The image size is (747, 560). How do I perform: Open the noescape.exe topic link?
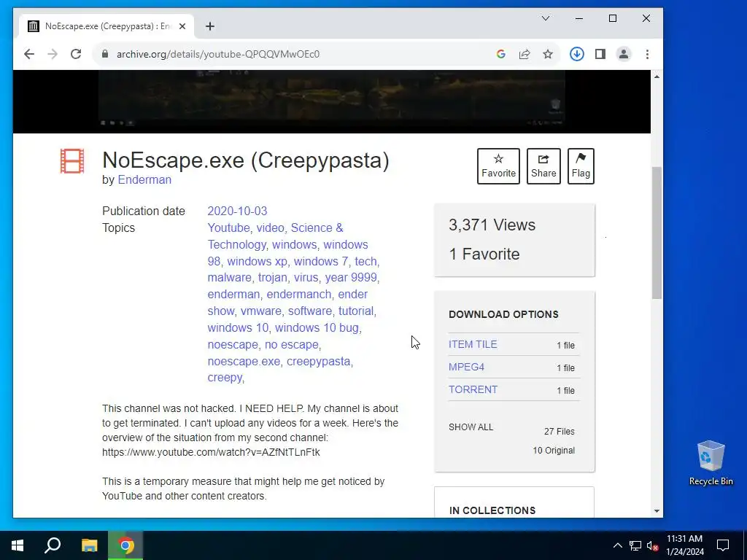(x=244, y=362)
